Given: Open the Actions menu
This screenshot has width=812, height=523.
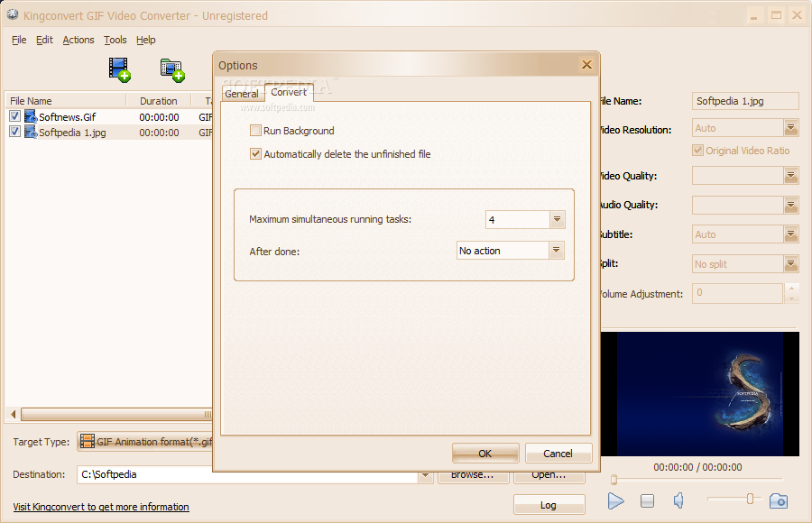Looking at the screenshot, I should (78, 40).
